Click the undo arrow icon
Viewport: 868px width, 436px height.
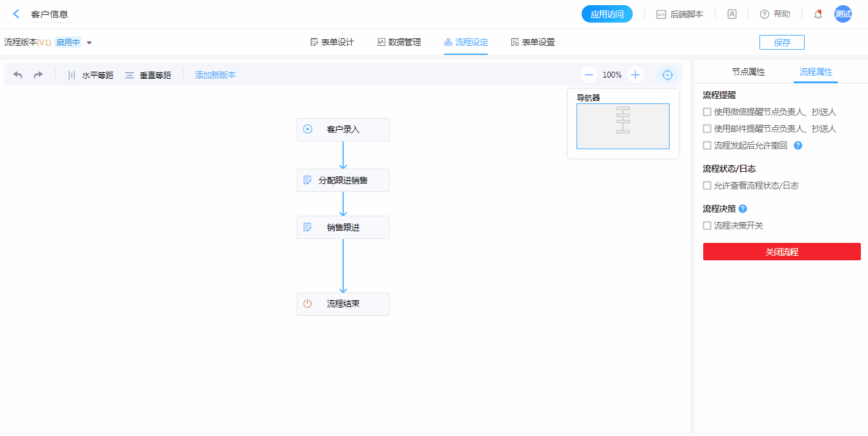tap(18, 75)
